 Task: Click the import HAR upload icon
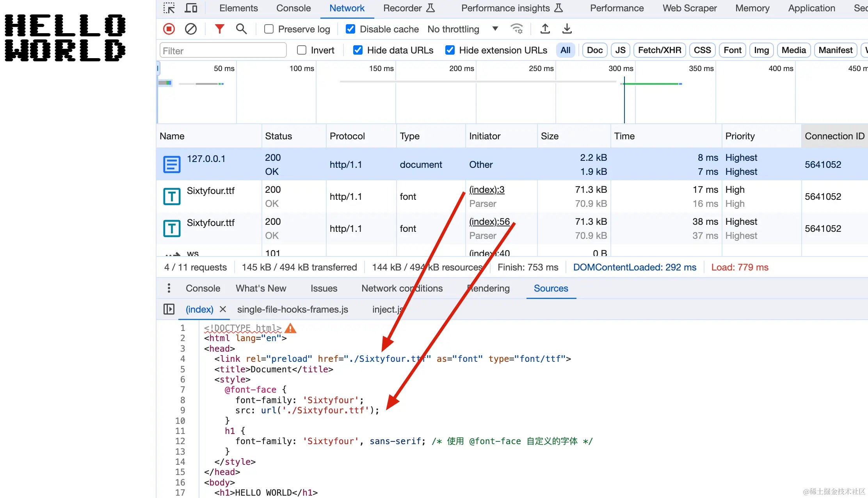click(x=545, y=29)
